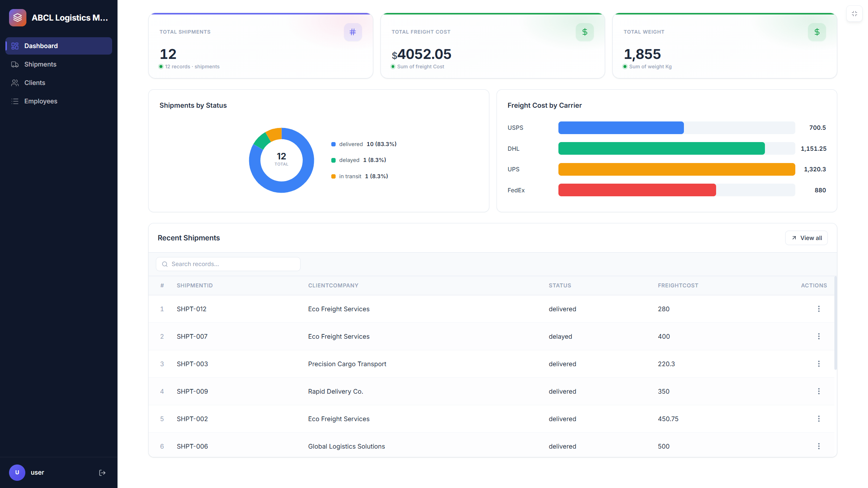Click the FedEx freight cost bar

[x=637, y=190]
